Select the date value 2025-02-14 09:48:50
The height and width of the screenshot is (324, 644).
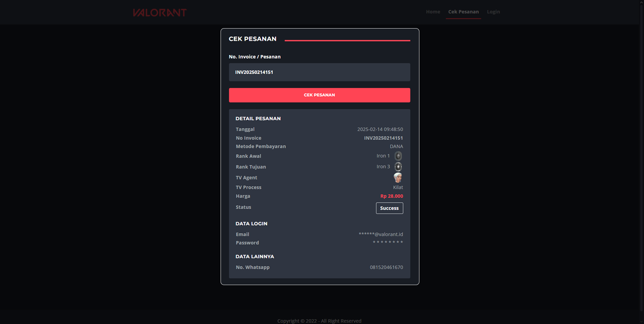point(380,129)
